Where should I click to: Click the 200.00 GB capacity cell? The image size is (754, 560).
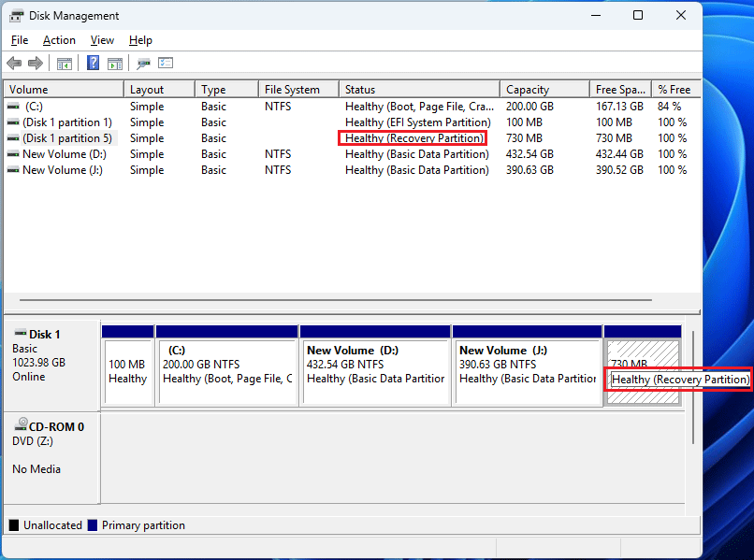coord(529,107)
